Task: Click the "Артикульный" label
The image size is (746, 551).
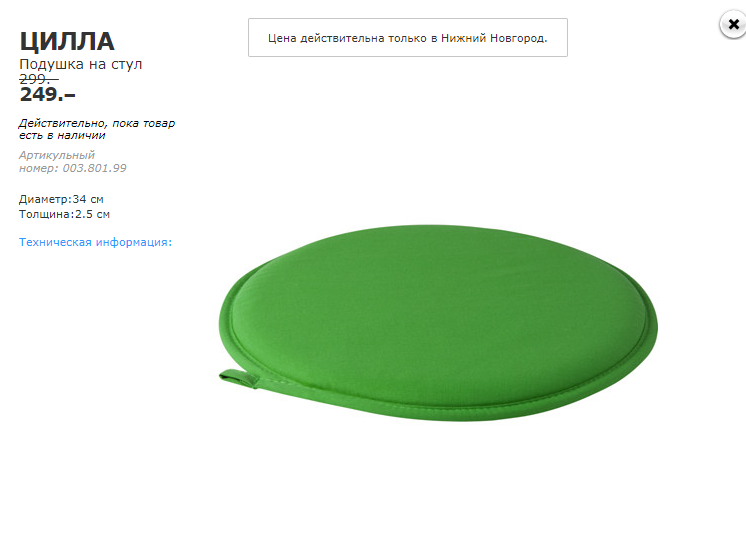Action: (x=57, y=155)
